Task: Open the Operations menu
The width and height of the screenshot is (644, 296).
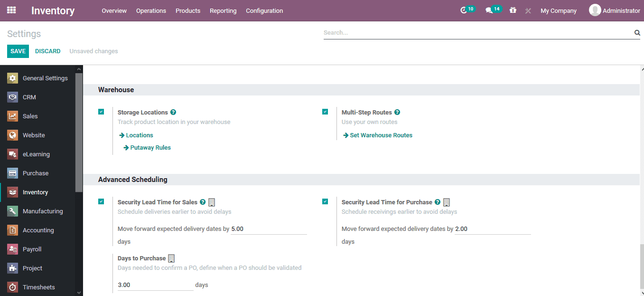Action: 151,10
